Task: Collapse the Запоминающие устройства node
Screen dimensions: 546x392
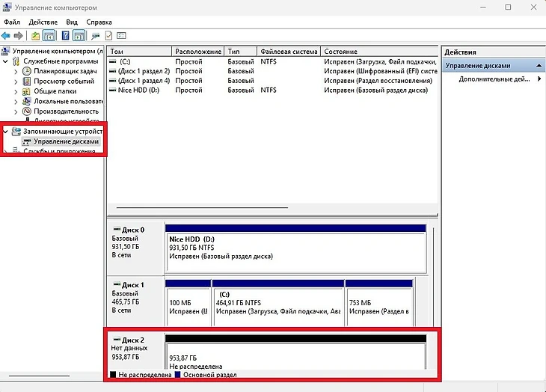Action: (6, 131)
